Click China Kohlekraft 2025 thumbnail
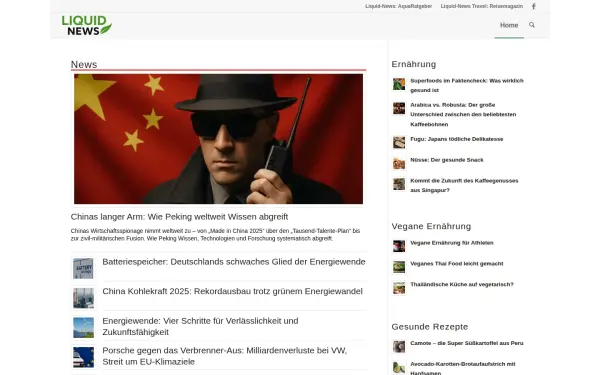The height and width of the screenshot is (375, 600). [83, 298]
